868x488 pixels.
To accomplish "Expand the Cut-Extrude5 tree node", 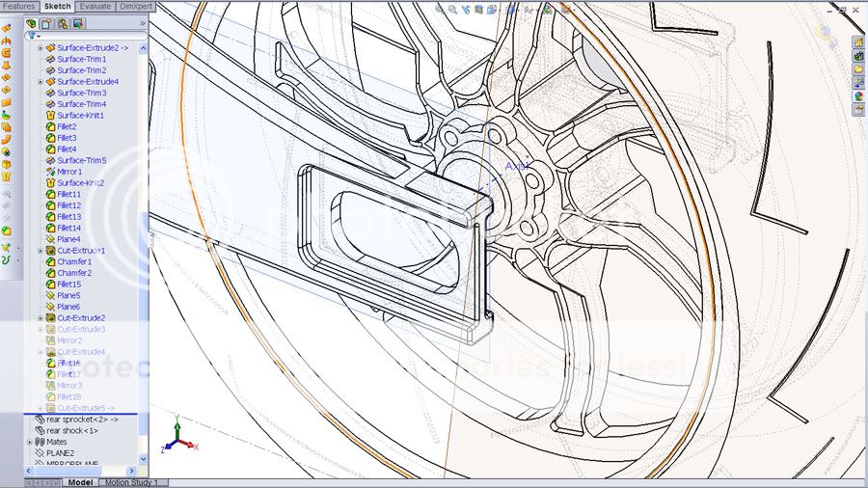I will 41,408.
